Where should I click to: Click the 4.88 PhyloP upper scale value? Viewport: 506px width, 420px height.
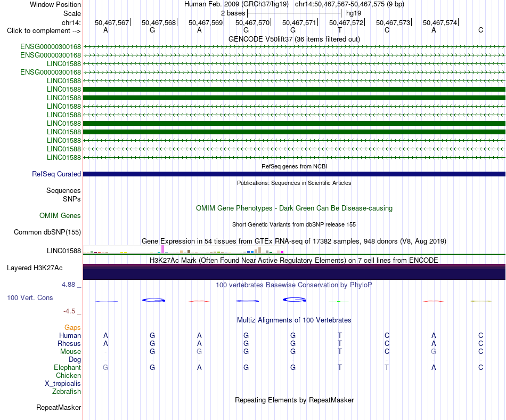point(68,285)
